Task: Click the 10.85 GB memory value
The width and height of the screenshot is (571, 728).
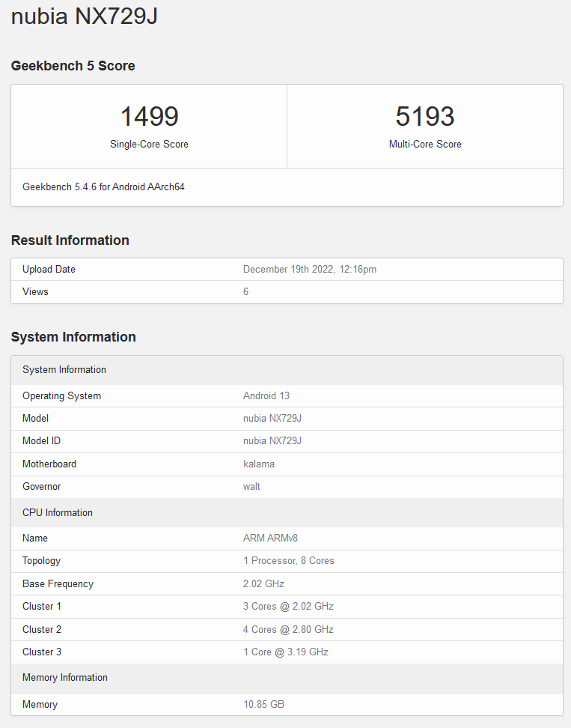Action: click(263, 704)
